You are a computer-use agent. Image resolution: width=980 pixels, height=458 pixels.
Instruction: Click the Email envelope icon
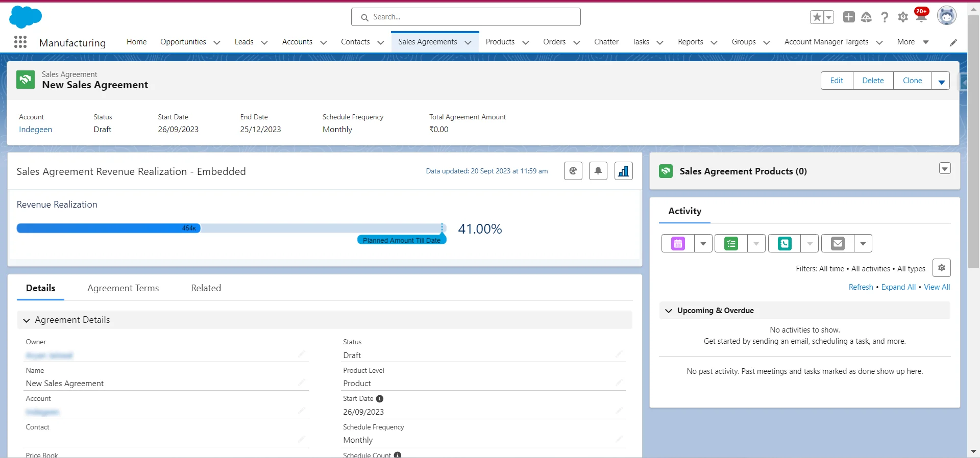(838, 244)
